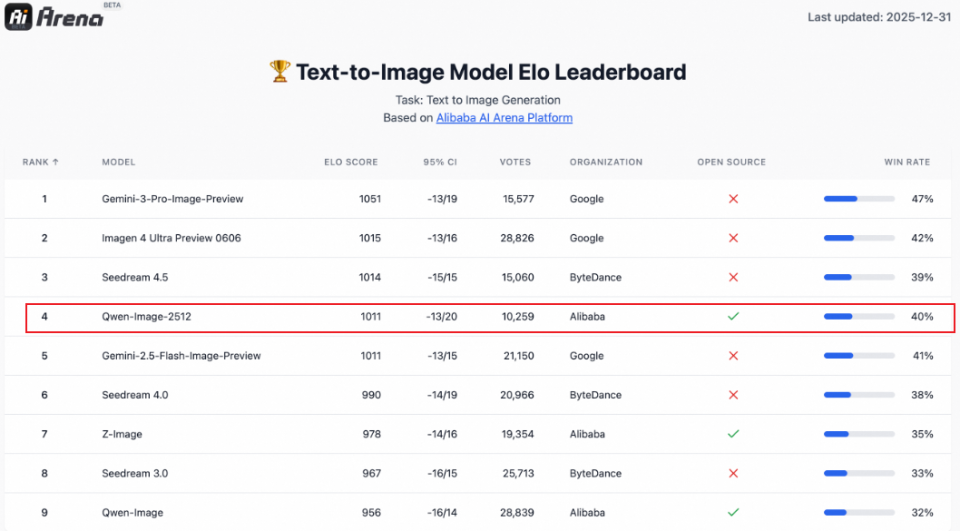The width and height of the screenshot is (960, 531).
Task: Click the Gemini-2.5-Flash-Image-Preview model name
Action: click(x=181, y=356)
